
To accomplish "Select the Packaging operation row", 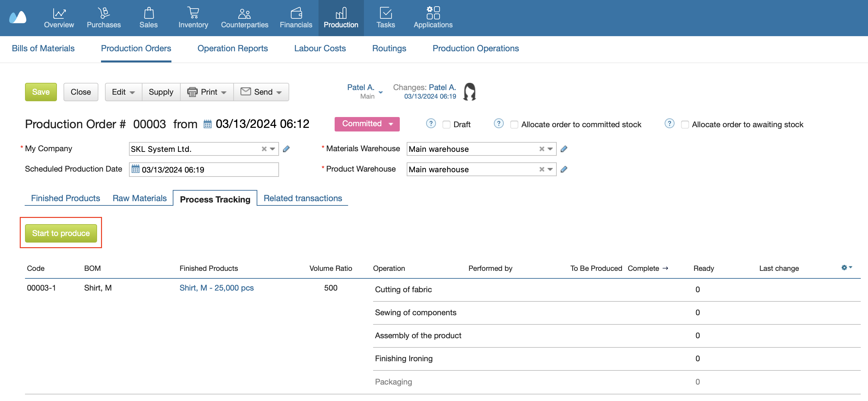I will (617, 382).
